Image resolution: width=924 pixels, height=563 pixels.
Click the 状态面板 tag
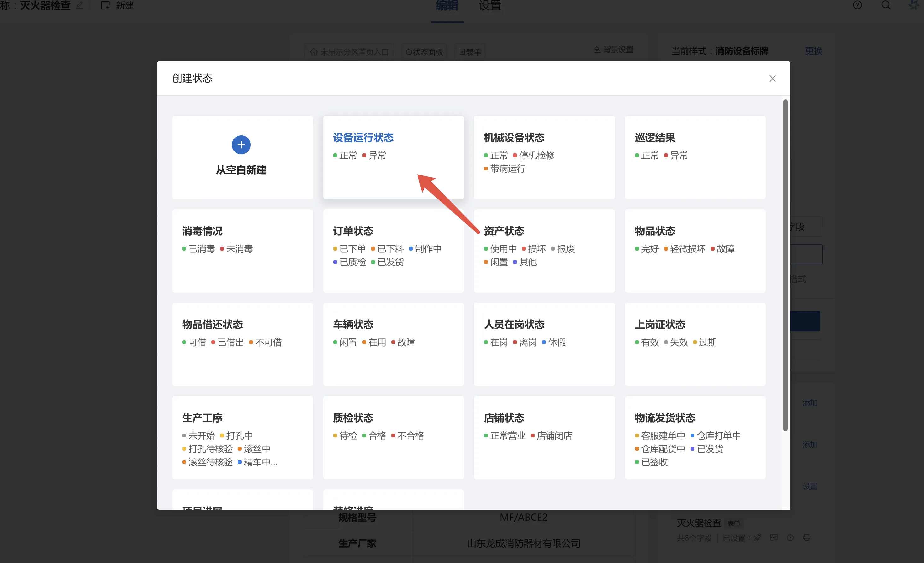[424, 52]
